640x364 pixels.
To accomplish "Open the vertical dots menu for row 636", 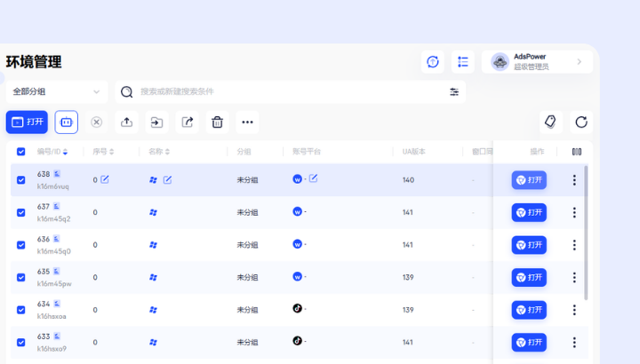I will point(574,245).
